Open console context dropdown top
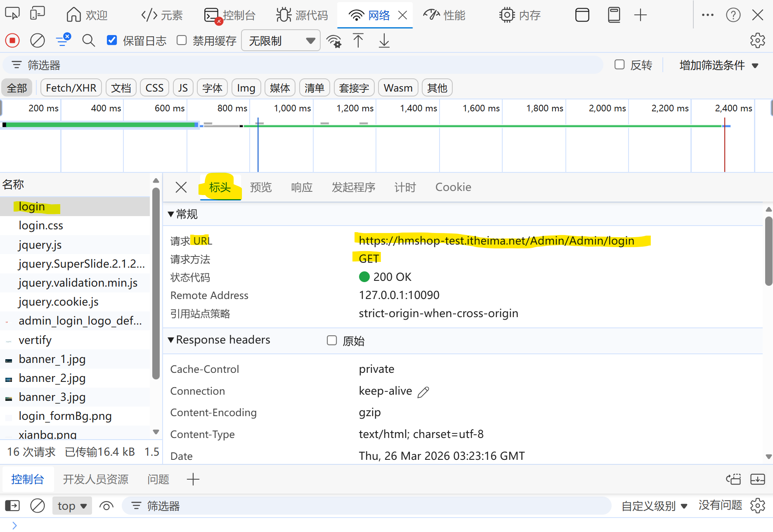Viewport: 773px width, 532px height. tap(72, 506)
